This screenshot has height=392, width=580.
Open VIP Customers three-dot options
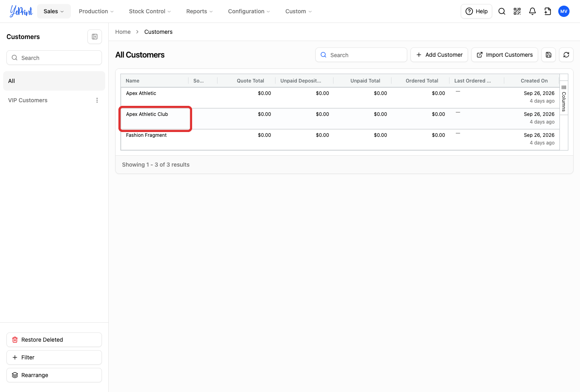click(x=97, y=100)
